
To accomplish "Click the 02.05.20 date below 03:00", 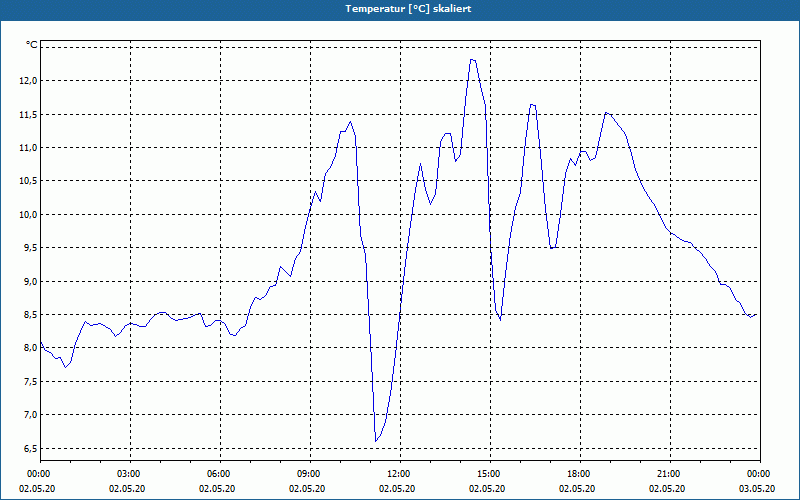I will [x=127, y=489].
